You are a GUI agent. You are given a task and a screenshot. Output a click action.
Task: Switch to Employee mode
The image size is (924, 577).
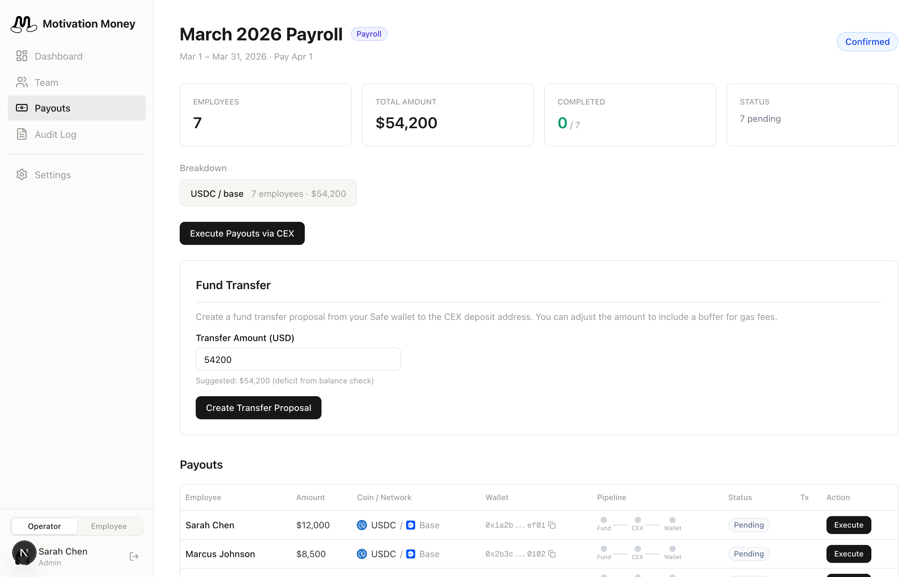coord(109,526)
